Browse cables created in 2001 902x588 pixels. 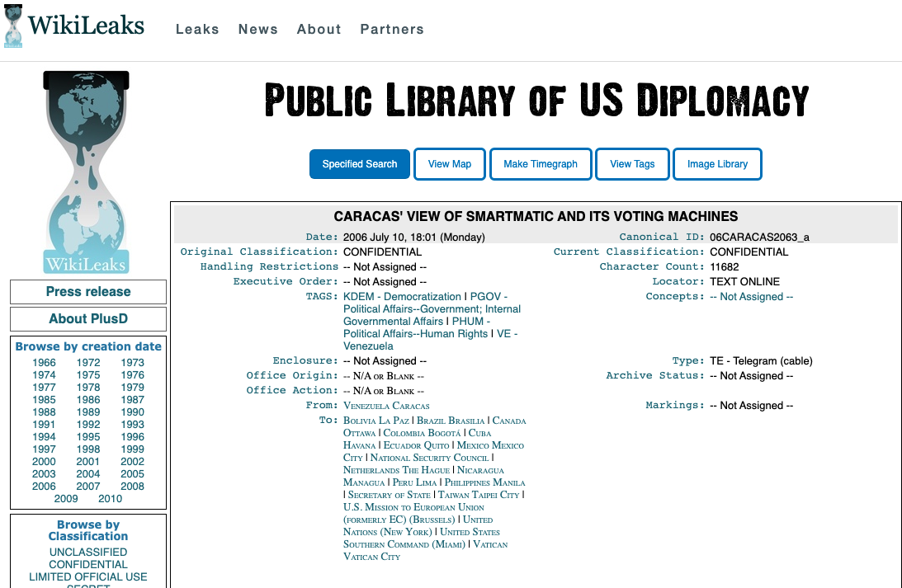point(88,462)
